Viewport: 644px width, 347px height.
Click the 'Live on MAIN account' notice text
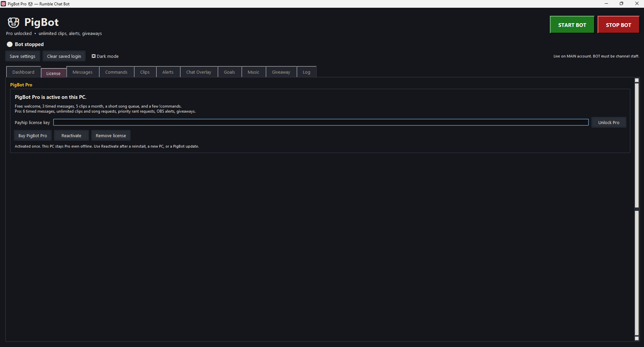[x=596, y=56]
